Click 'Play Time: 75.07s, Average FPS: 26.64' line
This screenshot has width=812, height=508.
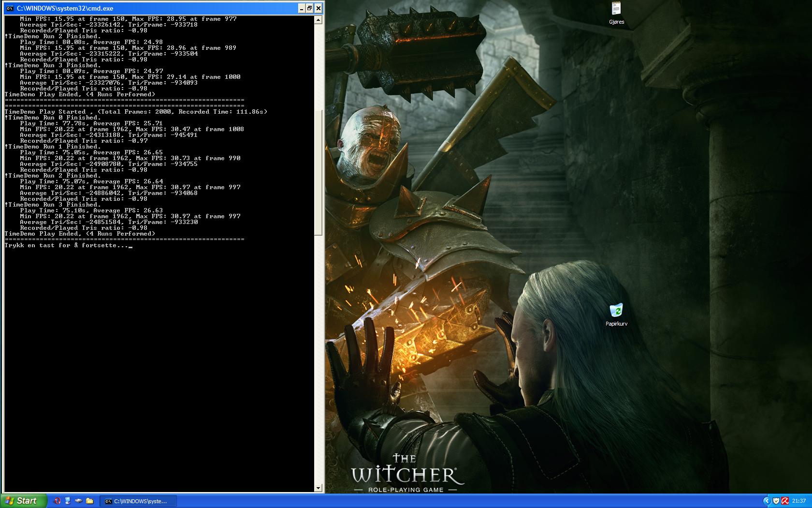(x=91, y=181)
